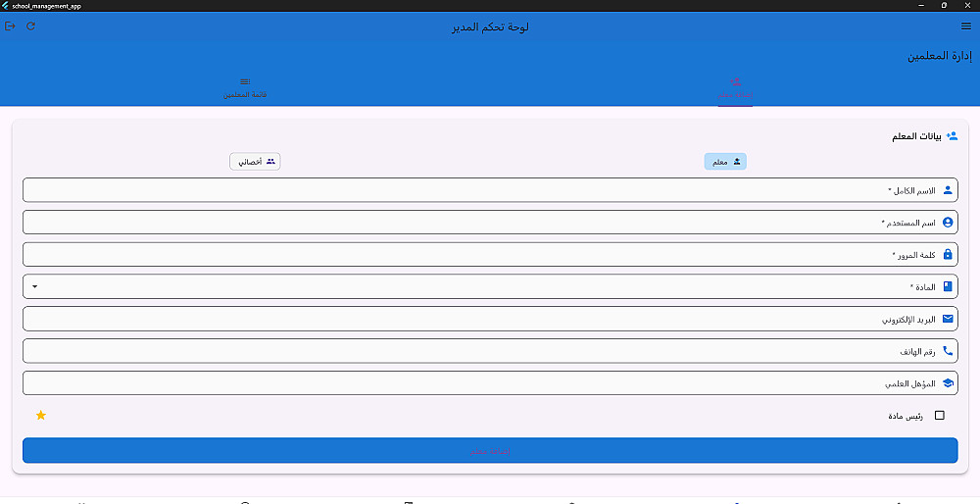The height and width of the screenshot is (504, 980).
Task: Click the البريد الإلكتروني email field
Action: [x=490, y=319]
